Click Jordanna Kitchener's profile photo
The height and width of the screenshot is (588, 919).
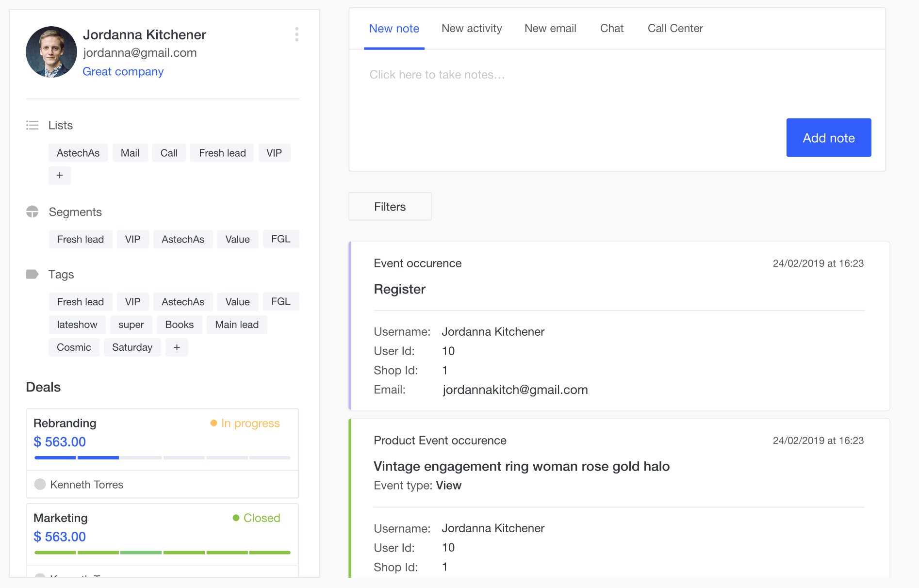(51, 52)
